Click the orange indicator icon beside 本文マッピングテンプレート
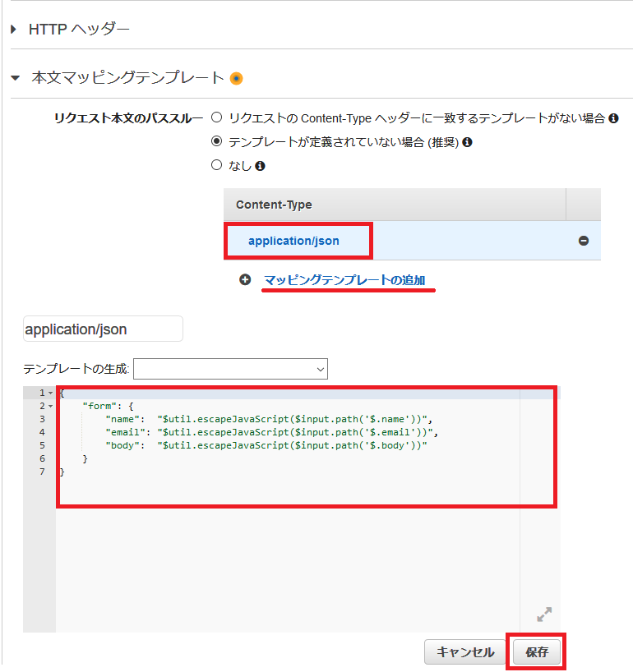The image size is (633, 672). pyautogui.click(x=237, y=79)
